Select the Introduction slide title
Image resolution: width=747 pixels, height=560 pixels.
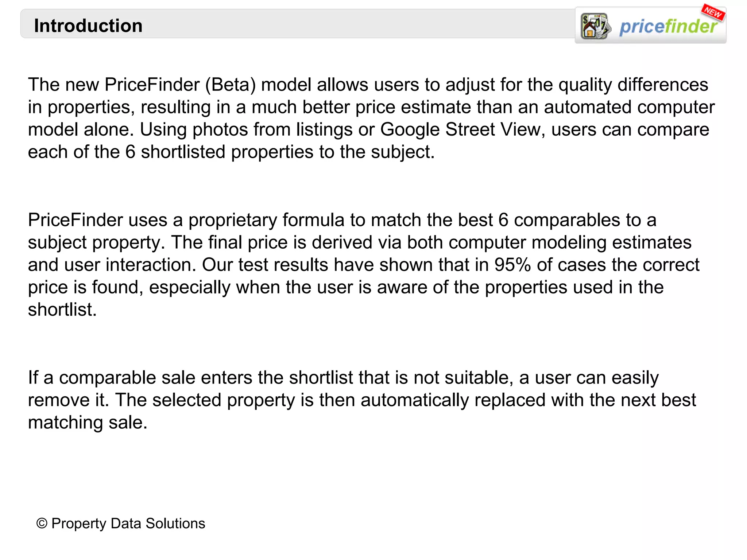88,26
